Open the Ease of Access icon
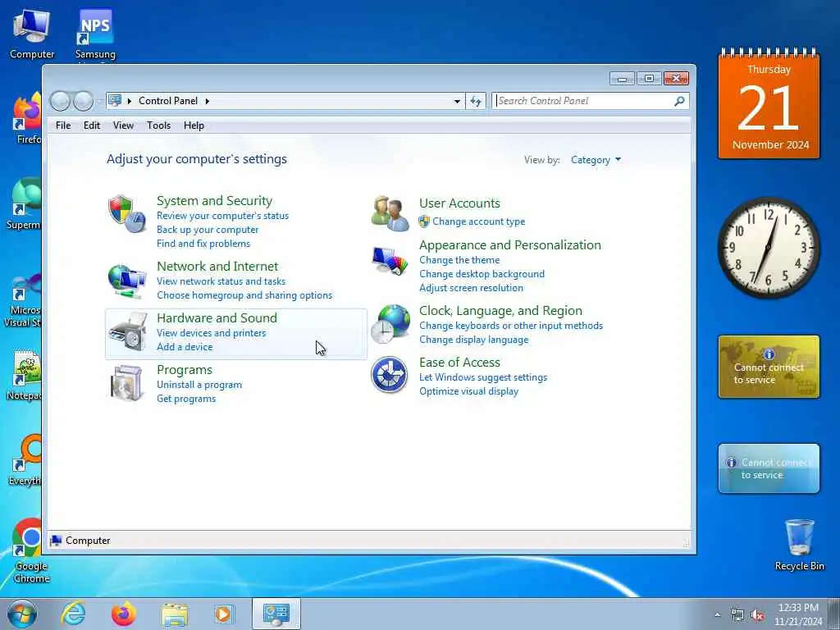The width and height of the screenshot is (840, 630). pos(390,374)
